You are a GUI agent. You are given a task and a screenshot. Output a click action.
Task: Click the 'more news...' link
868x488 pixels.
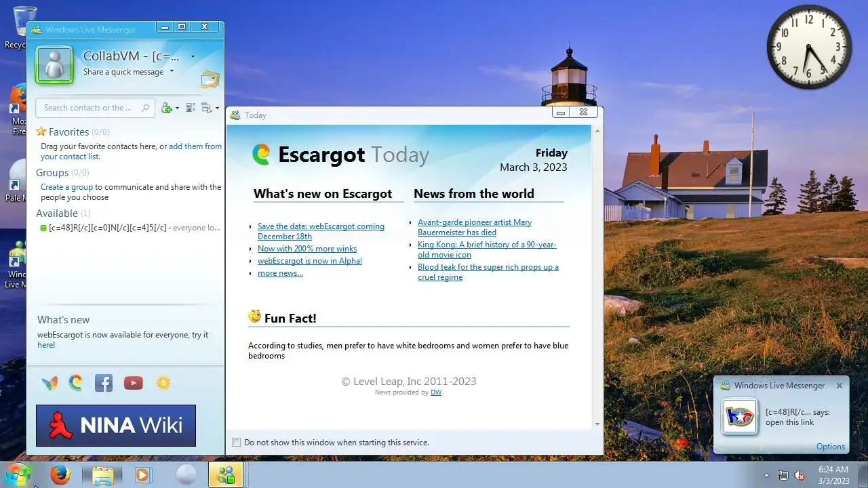(280, 273)
